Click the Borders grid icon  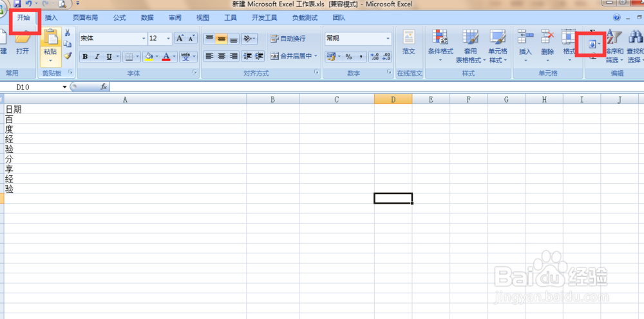[x=129, y=56]
